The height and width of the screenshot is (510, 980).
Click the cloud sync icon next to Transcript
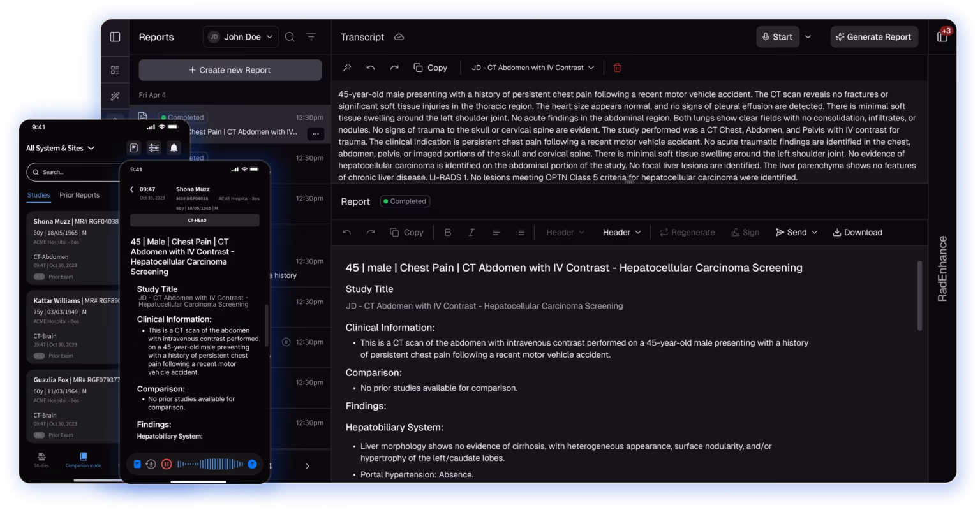(399, 37)
